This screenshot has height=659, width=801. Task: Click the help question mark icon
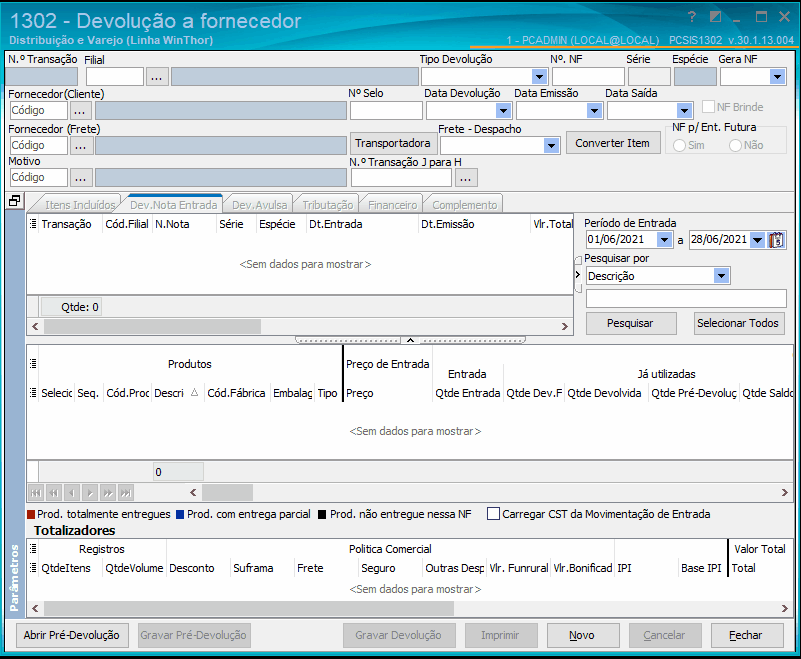coord(692,17)
